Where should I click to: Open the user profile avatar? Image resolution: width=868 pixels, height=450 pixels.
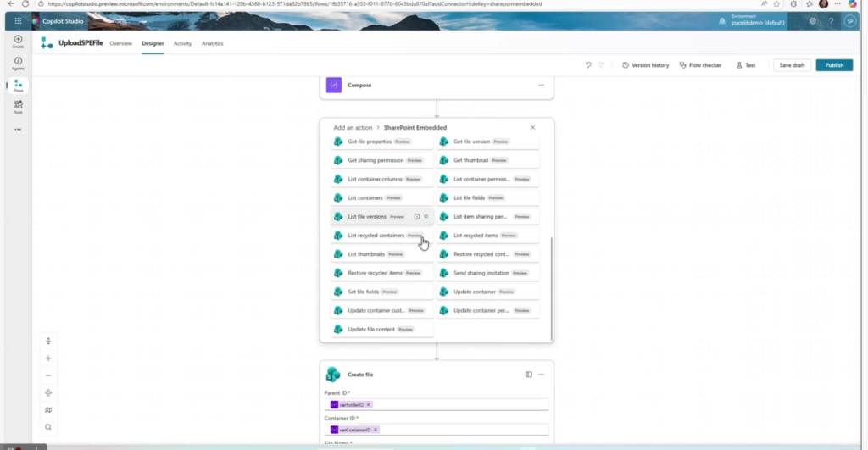pos(849,21)
